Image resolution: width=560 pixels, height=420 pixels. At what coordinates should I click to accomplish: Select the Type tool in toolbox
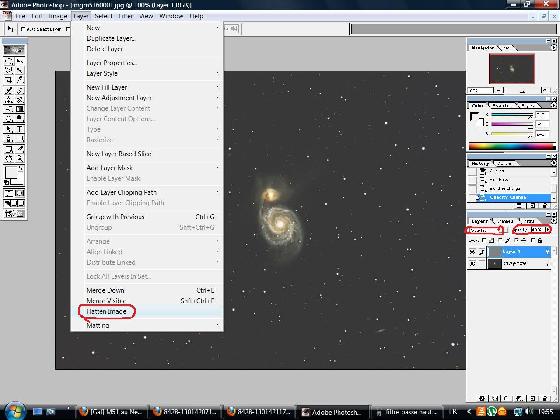click(20, 129)
